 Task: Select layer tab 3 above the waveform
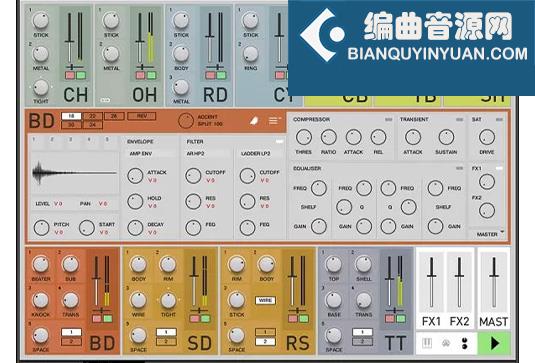coord(70,140)
